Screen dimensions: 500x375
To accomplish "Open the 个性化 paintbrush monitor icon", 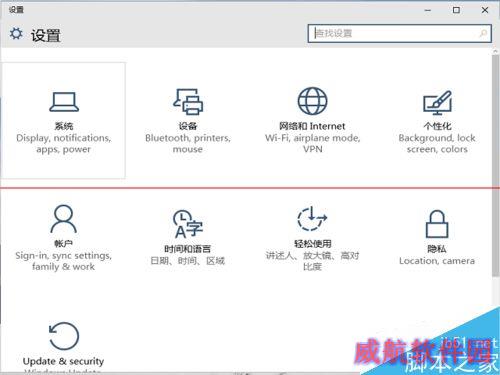I will point(437,102).
